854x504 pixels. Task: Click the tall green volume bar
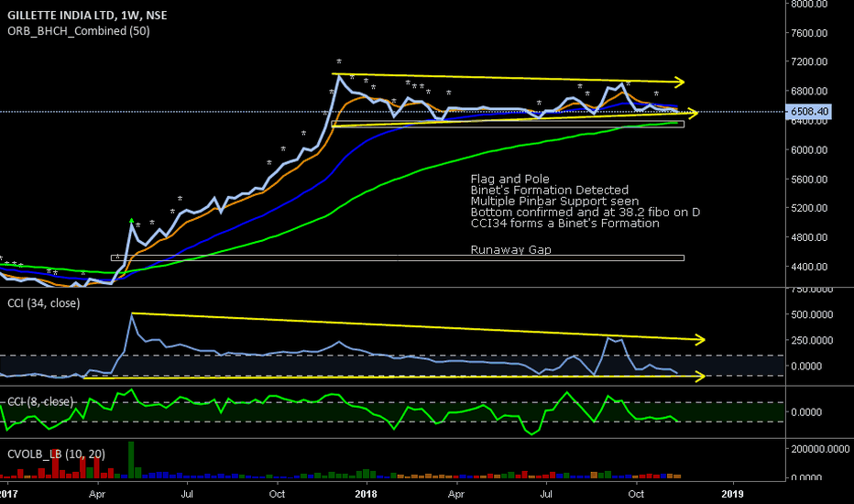(x=131, y=460)
